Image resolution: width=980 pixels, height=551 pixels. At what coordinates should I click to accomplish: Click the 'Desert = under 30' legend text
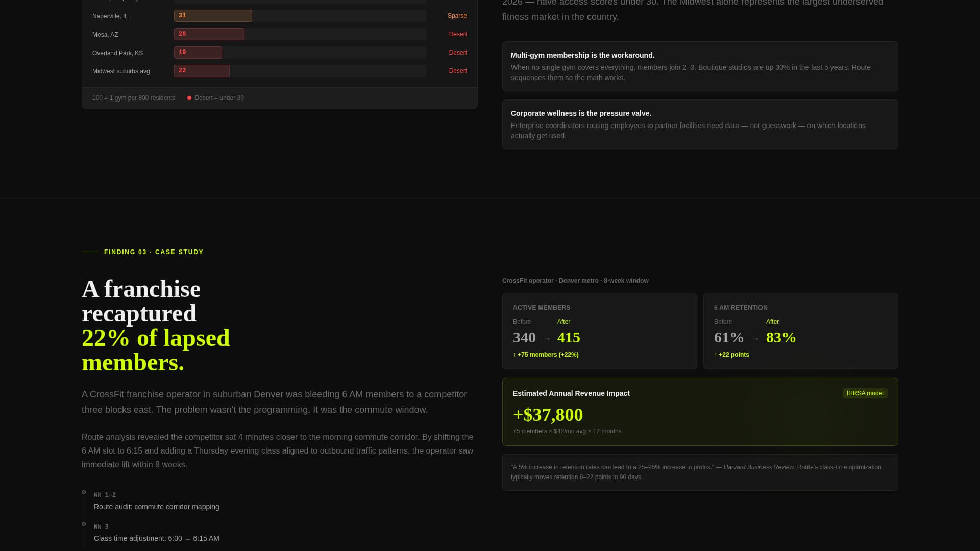tap(219, 98)
